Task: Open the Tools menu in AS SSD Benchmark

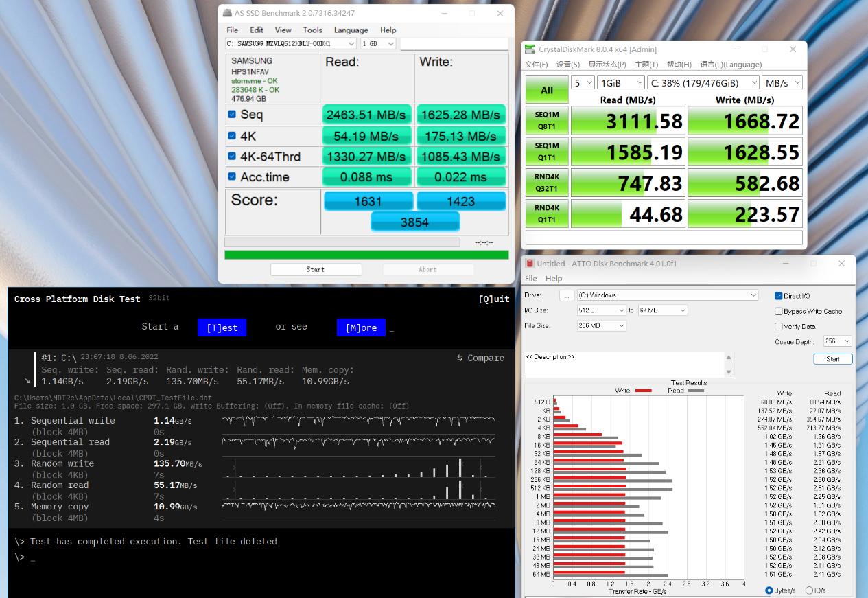Action: point(312,30)
